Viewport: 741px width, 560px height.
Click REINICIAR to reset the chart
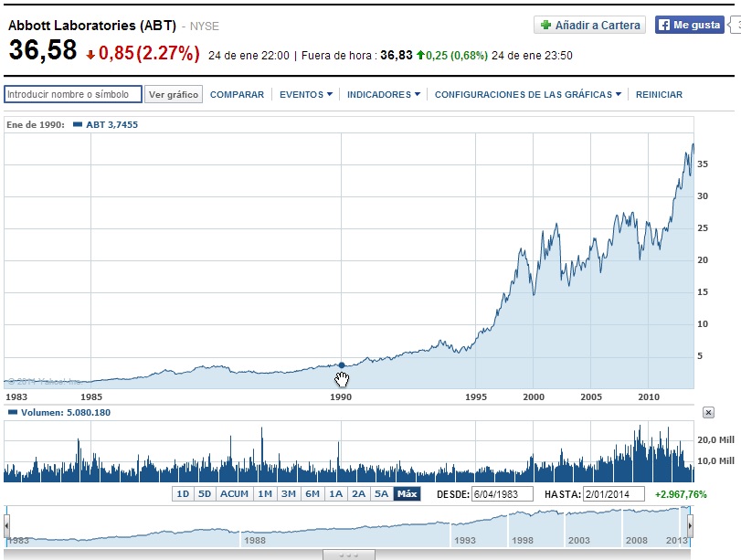659,94
